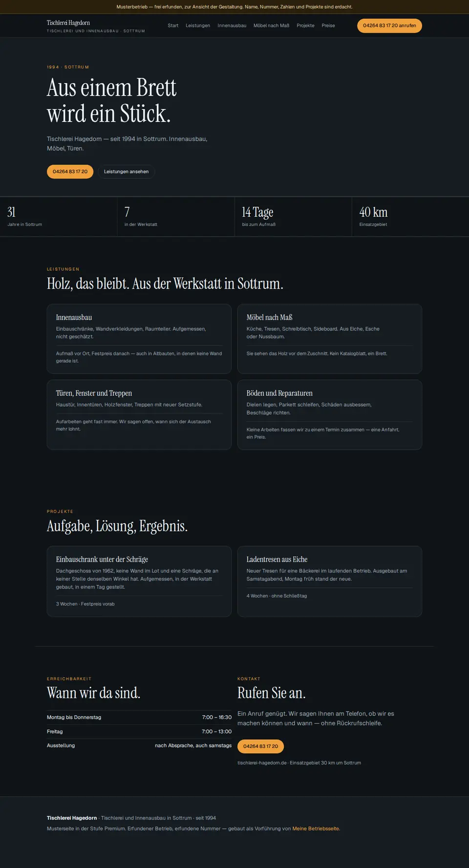
Task: Click the '04264 83 17 20 anrufen' header button
Action: pyautogui.click(x=389, y=25)
